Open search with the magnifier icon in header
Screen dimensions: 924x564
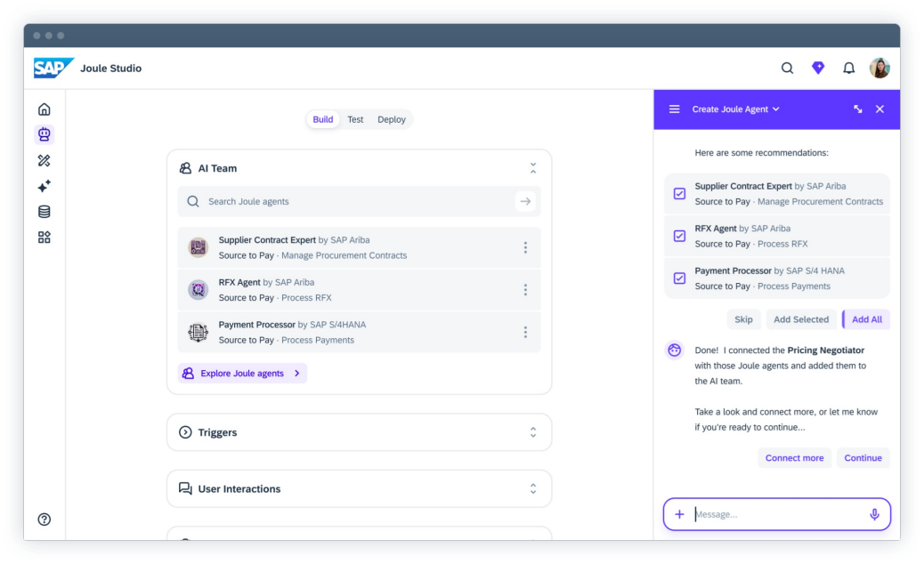point(787,68)
